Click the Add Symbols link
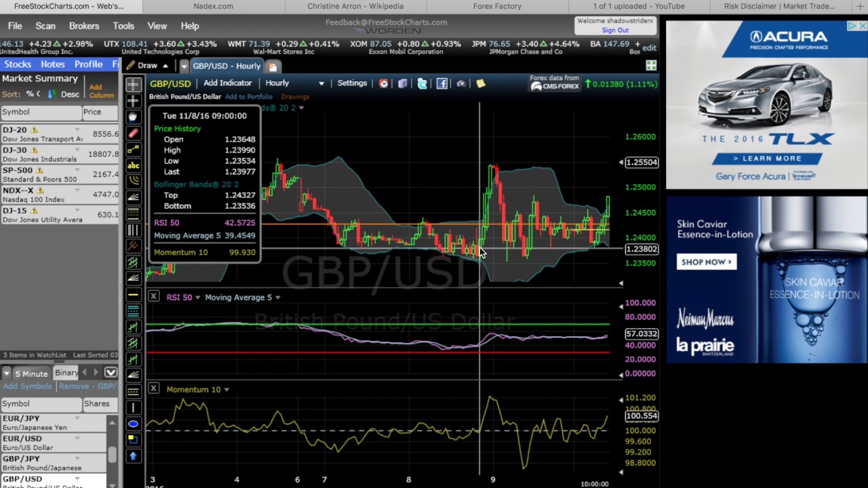 coord(27,386)
